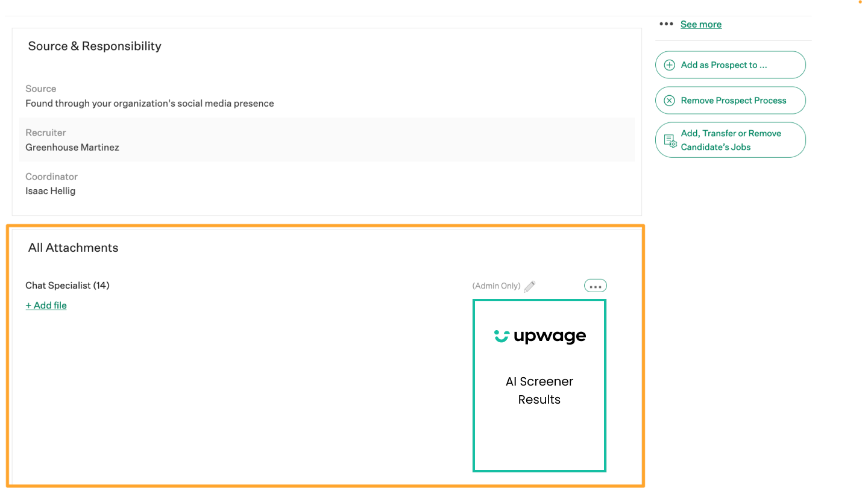Click the Add as Prospect to ... button
Screen dimensions: 868x488
click(731, 65)
